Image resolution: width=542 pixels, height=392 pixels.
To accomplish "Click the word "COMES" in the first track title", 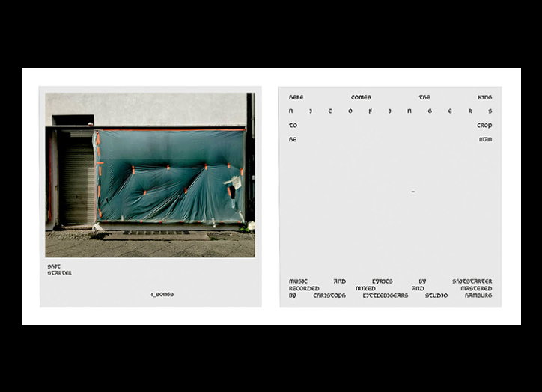I will tap(361, 97).
